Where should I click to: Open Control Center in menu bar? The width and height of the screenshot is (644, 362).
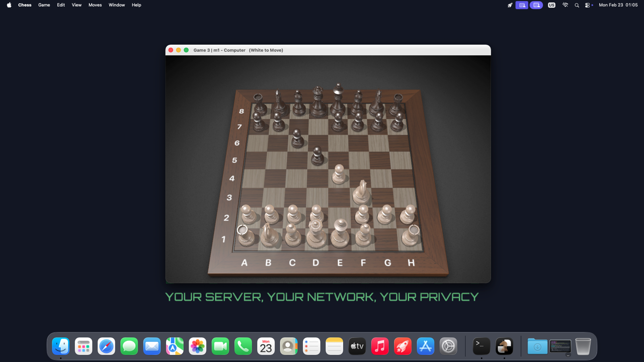tap(588, 5)
